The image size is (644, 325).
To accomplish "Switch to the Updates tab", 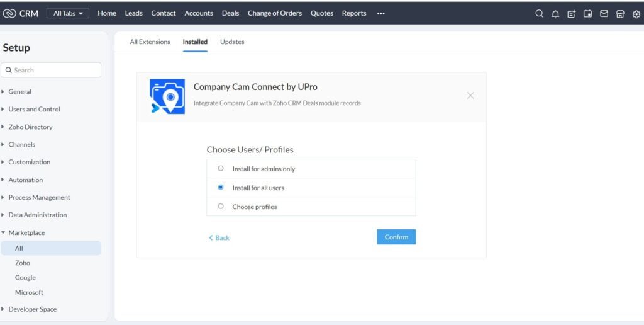I will click(232, 42).
